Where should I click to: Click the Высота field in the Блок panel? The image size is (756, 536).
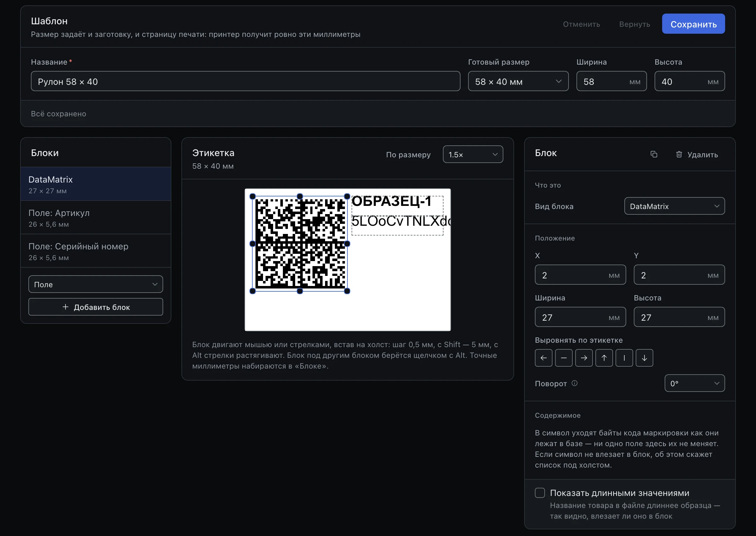(679, 317)
